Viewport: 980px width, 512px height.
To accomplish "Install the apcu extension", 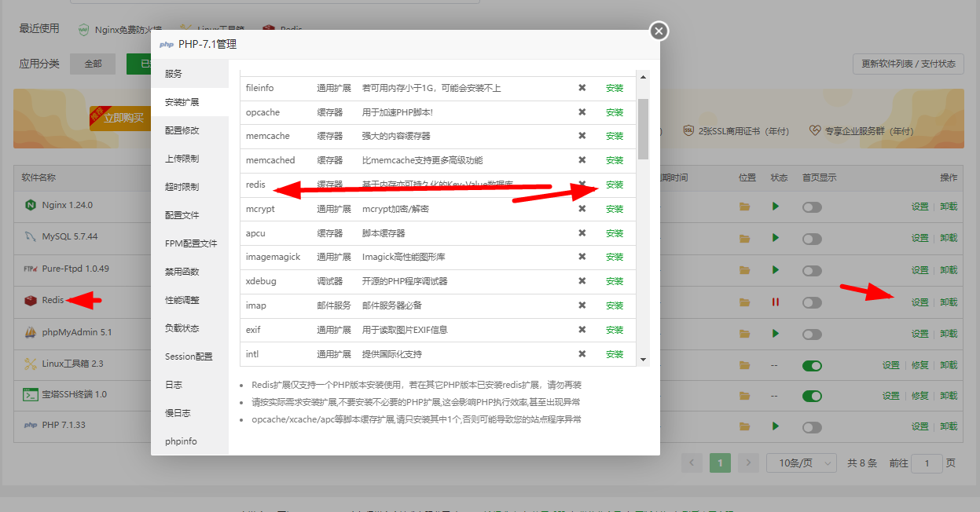I will click(x=615, y=233).
